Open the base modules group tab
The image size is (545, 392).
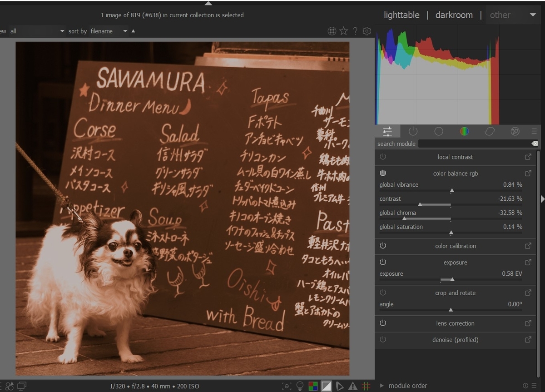pos(439,131)
